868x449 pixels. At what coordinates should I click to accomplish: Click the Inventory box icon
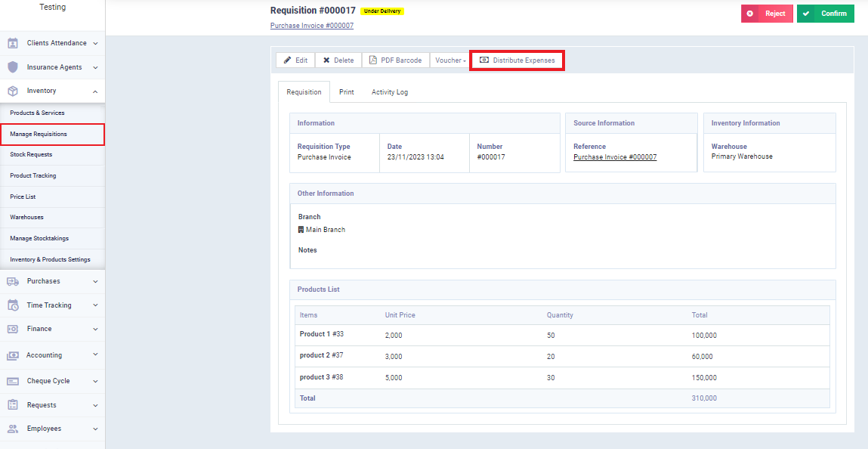coord(13,91)
